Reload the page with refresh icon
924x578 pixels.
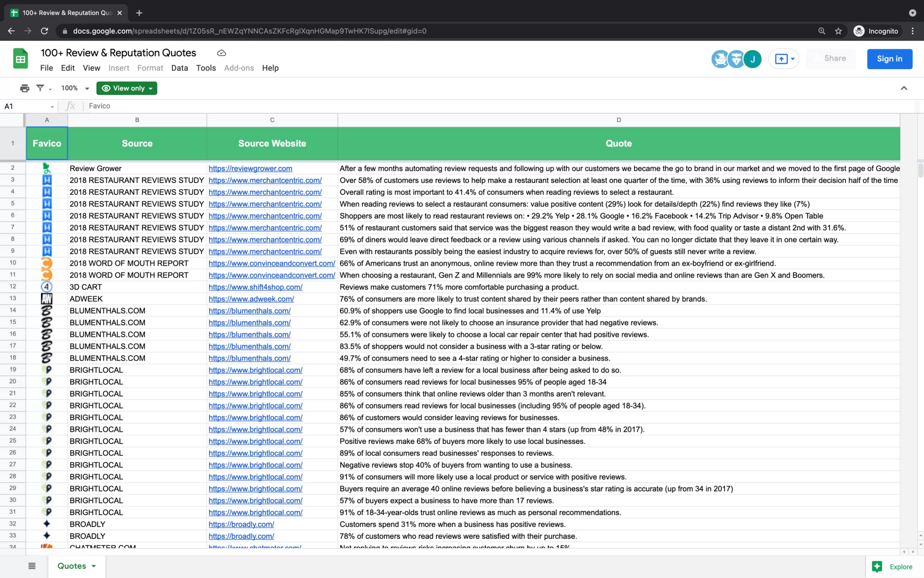tap(44, 31)
